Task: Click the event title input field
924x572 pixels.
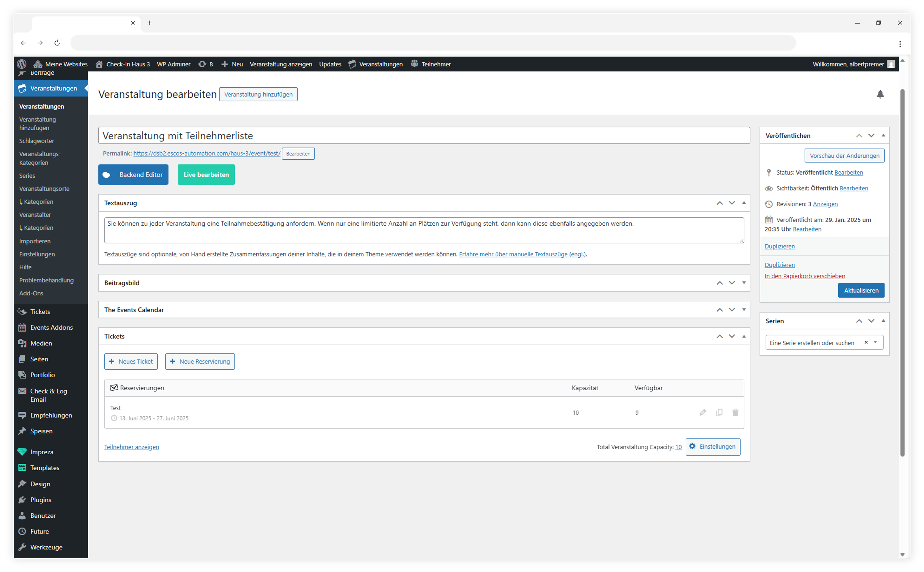Action: [x=424, y=135]
